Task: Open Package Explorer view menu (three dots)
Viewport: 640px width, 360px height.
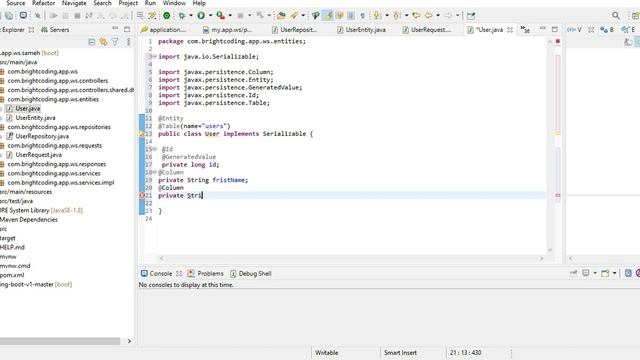Action: (129, 42)
